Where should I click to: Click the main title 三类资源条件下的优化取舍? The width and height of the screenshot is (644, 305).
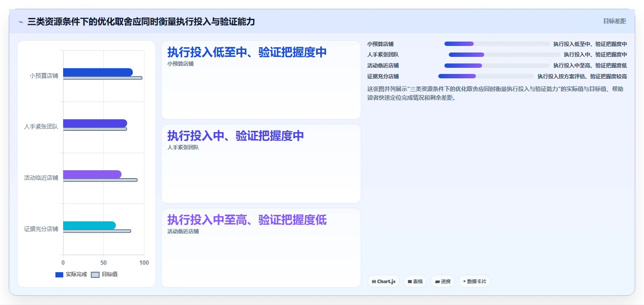pos(141,21)
